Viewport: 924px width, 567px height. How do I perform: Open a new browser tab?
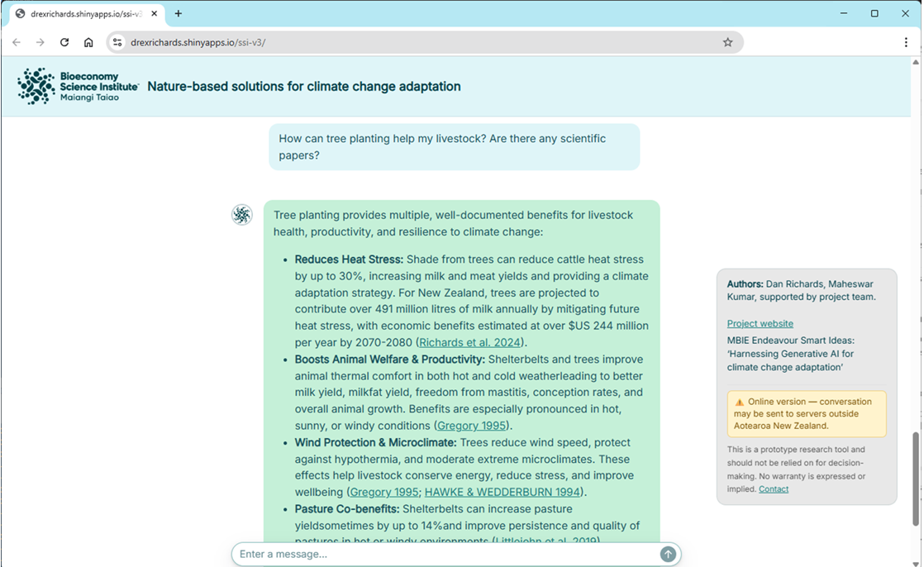[178, 13]
